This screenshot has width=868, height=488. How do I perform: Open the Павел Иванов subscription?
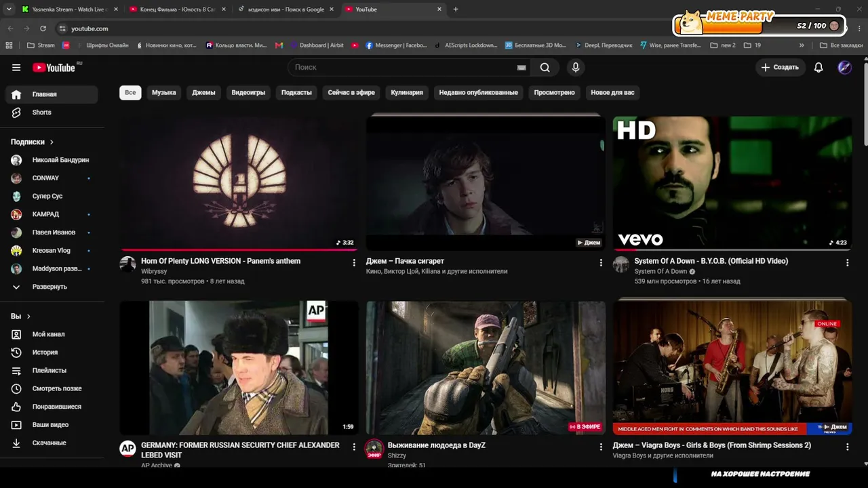click(x=52, y=232)
